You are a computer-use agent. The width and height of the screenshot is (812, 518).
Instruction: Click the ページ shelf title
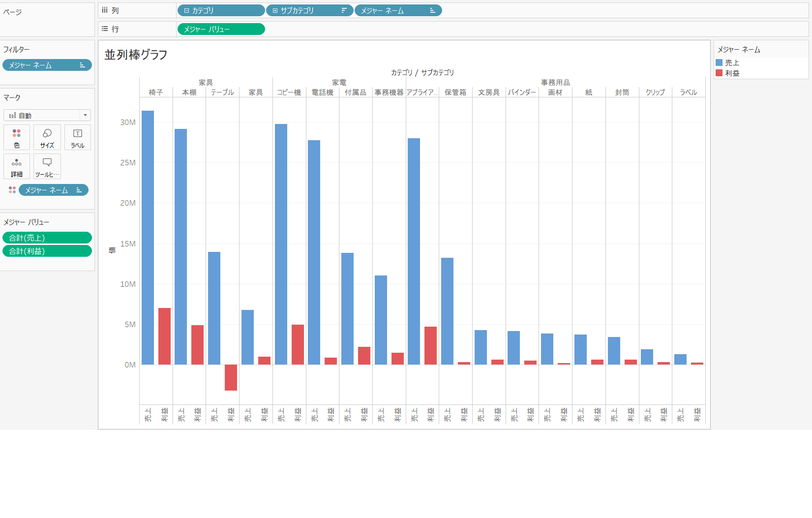click(12, 12)
